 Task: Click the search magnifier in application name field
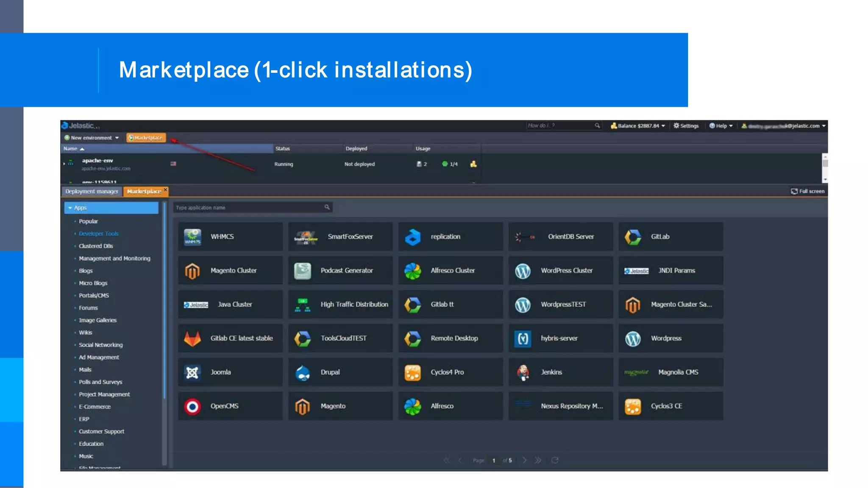pyautogui.click(x=327, y=207)
